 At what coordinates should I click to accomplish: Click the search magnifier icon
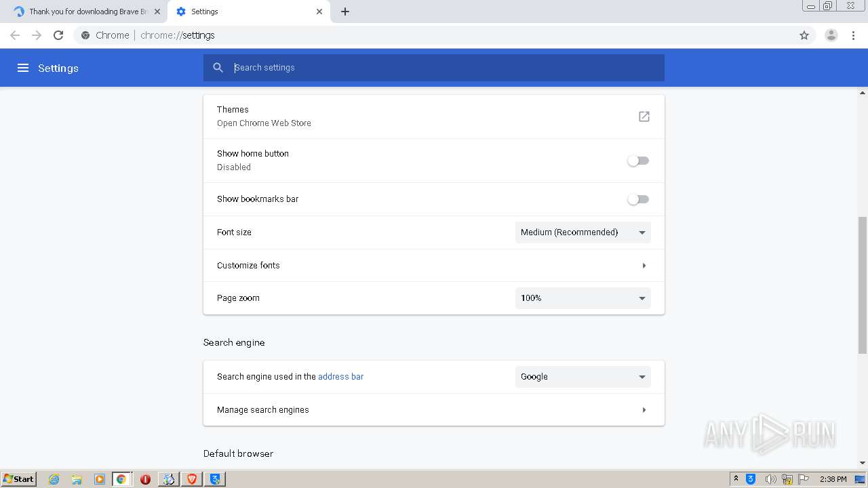coord(218,68)
